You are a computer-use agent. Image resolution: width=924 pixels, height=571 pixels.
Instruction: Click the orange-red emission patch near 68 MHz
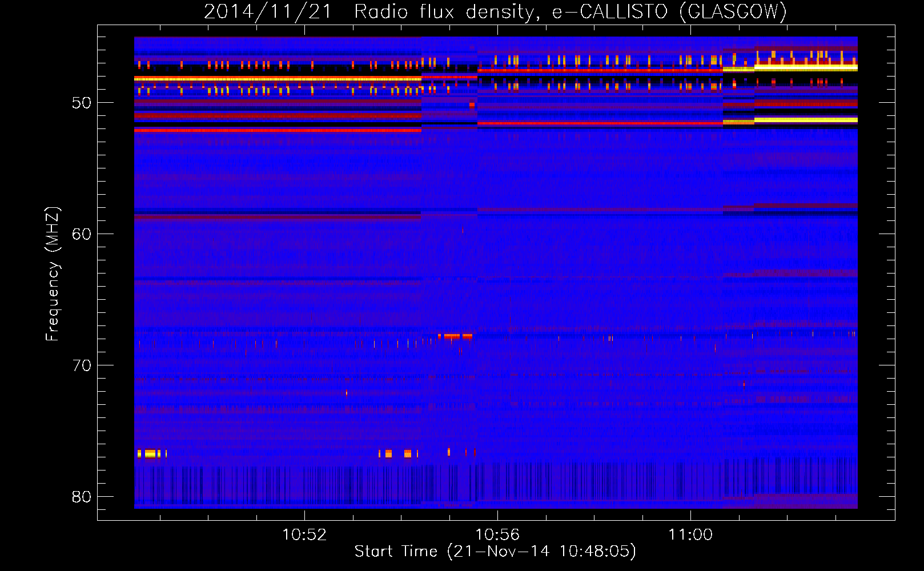pos(456,336)
